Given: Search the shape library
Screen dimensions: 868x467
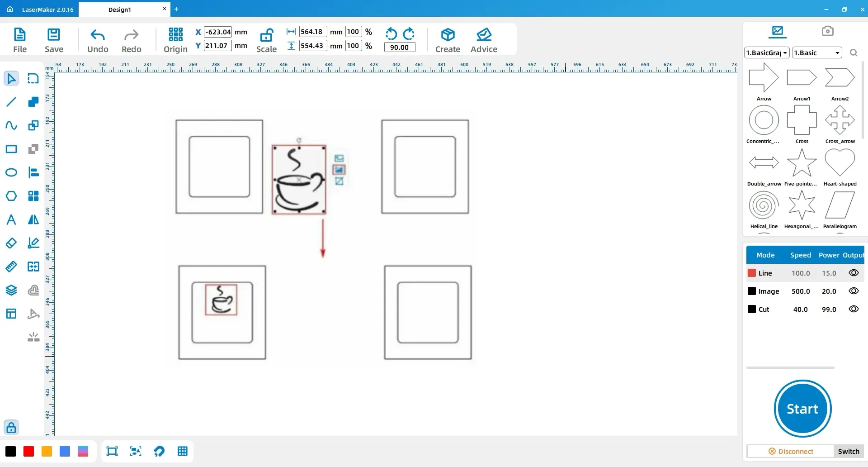Looking at the screenshot, I should [853, 53].
